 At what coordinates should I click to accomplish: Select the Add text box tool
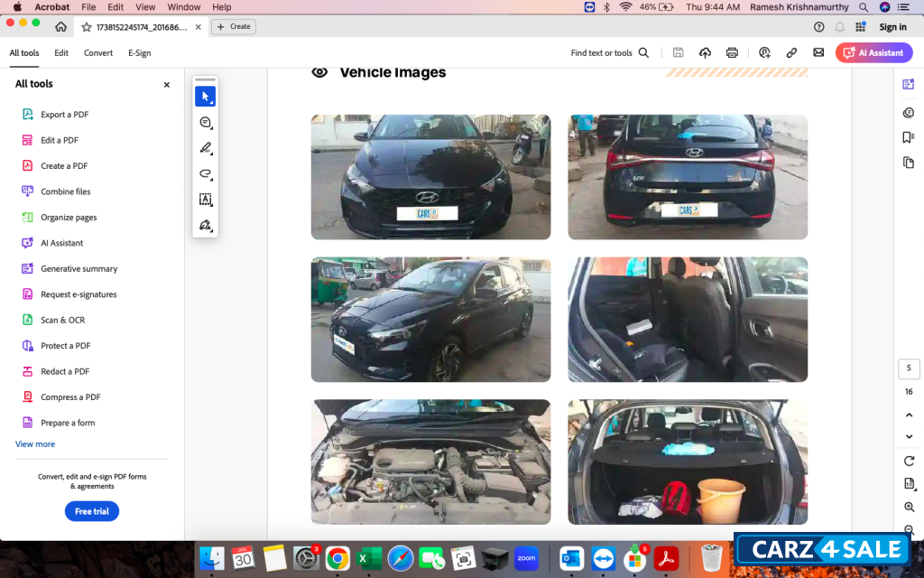(205, 200)
